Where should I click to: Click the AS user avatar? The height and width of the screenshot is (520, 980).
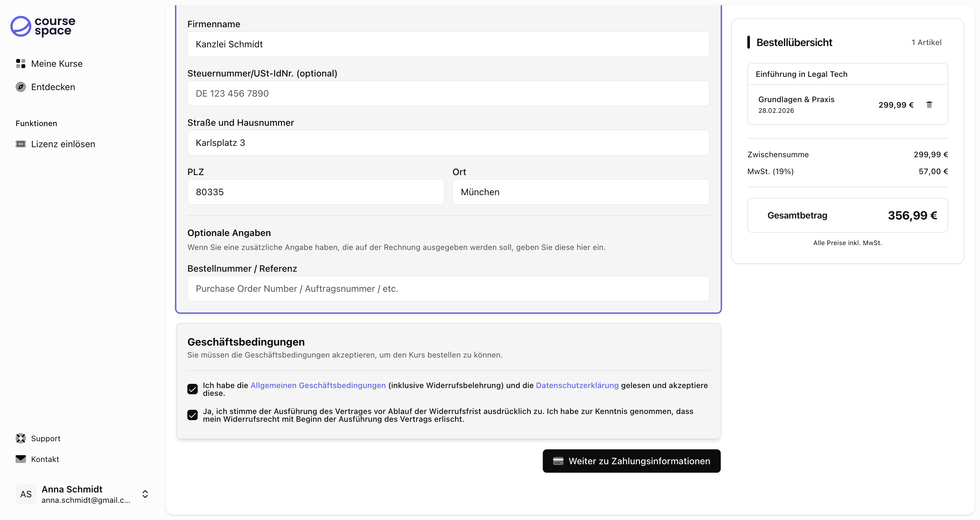click(x=26, y=494)
